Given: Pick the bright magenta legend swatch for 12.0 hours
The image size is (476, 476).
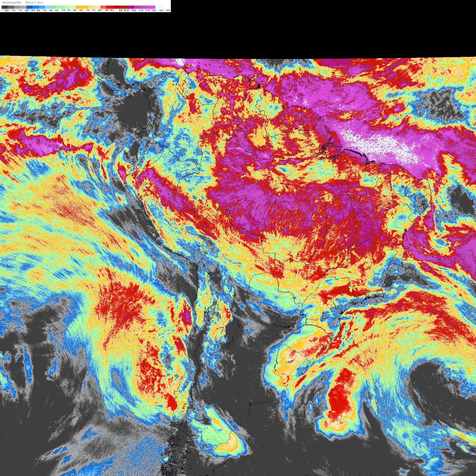Looking at the screenshot, I should pos(152,7).
